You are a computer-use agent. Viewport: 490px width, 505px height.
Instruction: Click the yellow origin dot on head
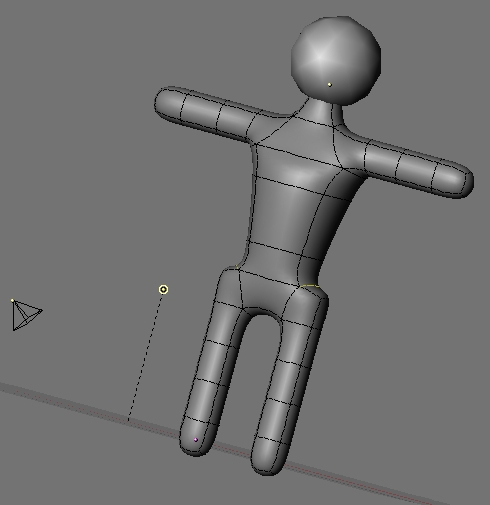pyautogui.click(x=330, y=85)
